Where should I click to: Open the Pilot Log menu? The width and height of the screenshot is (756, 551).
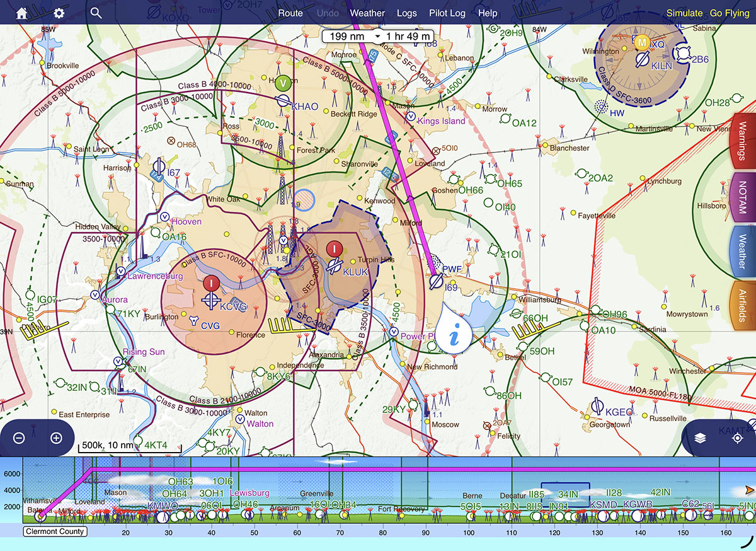click(447, 13)
